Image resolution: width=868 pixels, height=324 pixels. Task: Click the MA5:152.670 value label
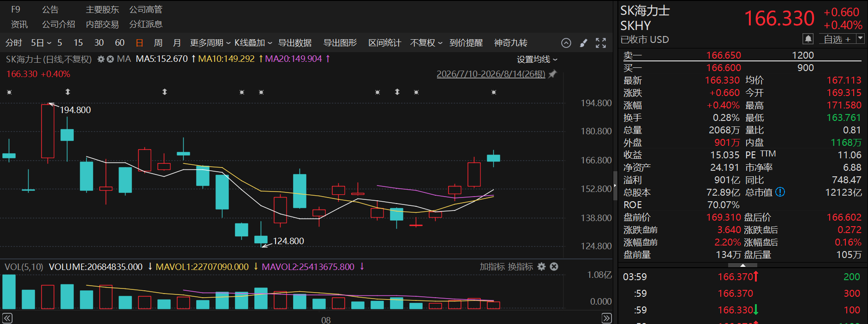(x=162, y=59)
